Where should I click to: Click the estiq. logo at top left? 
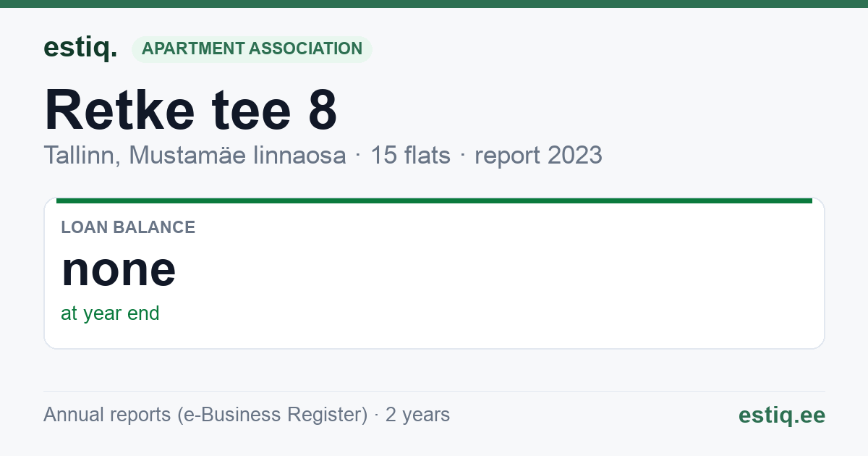click(x=80, y=48)
